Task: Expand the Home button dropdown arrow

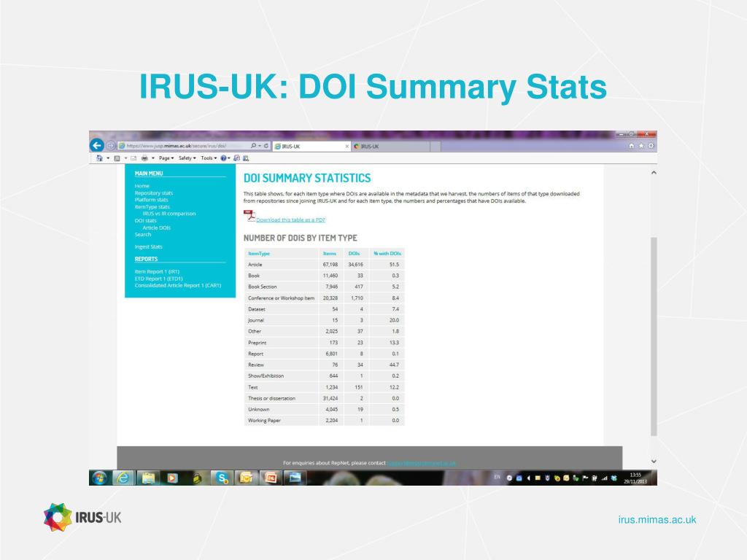Action: coord(108,158)
